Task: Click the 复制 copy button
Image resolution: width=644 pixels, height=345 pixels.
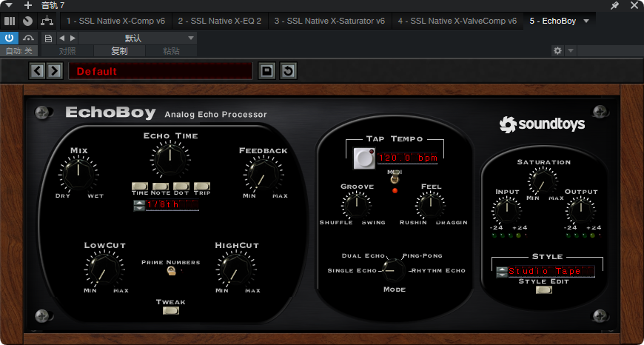Action: [119, 51]
